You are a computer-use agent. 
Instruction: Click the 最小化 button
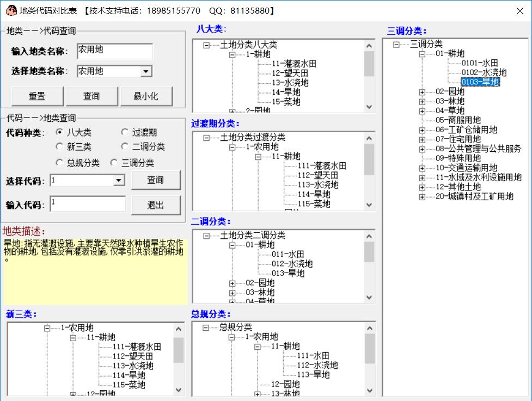coord(146,96)
